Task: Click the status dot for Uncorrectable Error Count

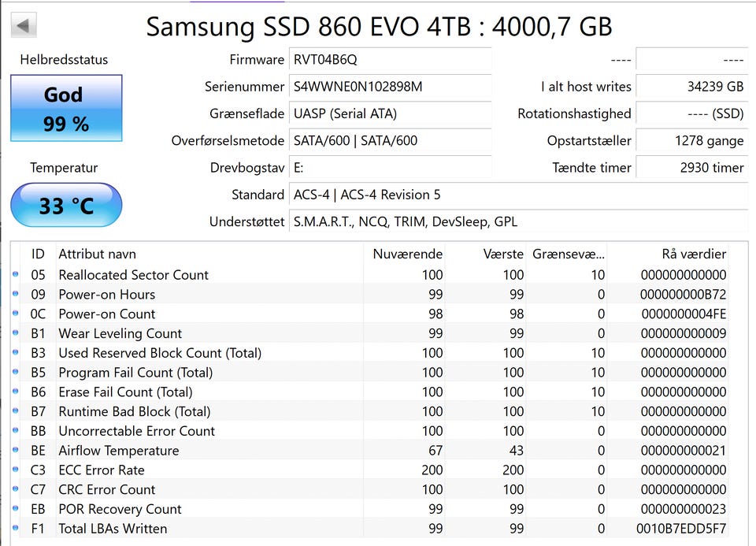Action: point(16,430)
